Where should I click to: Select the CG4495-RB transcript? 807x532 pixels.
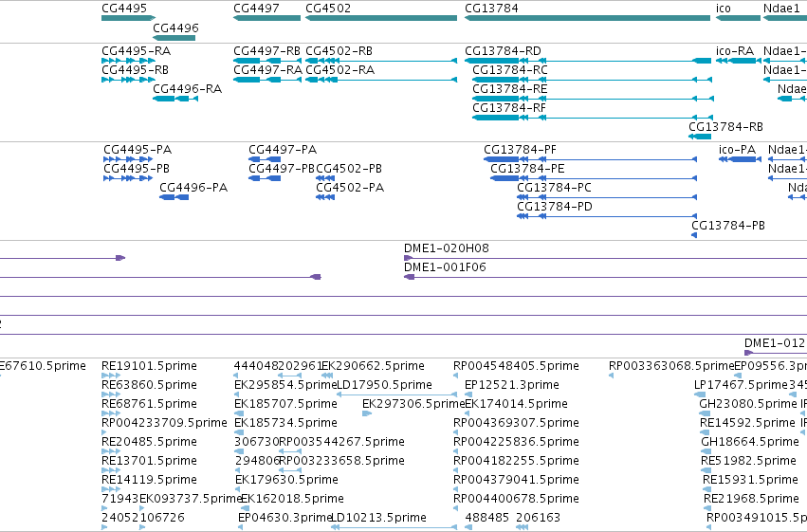[128, 80]
